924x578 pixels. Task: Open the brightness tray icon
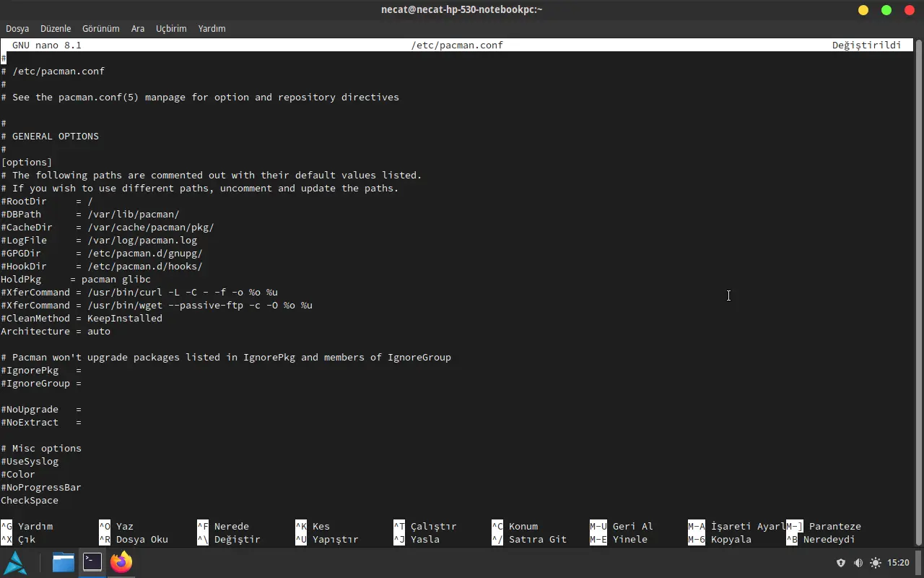876,563
